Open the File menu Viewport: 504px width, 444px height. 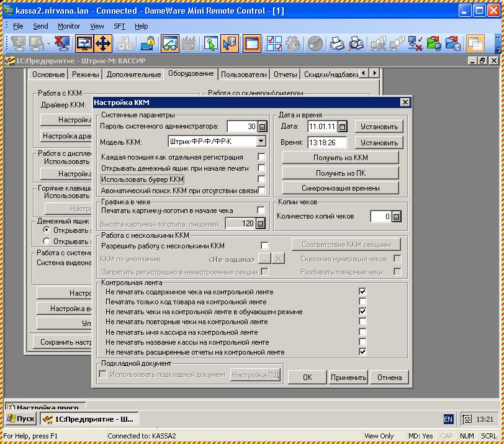(x=18, y=26)
